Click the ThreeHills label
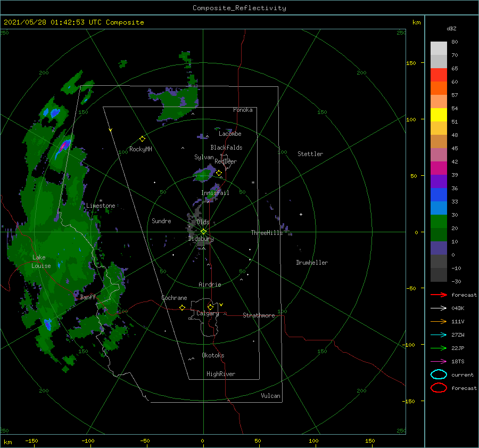 (x=267, y=233)
